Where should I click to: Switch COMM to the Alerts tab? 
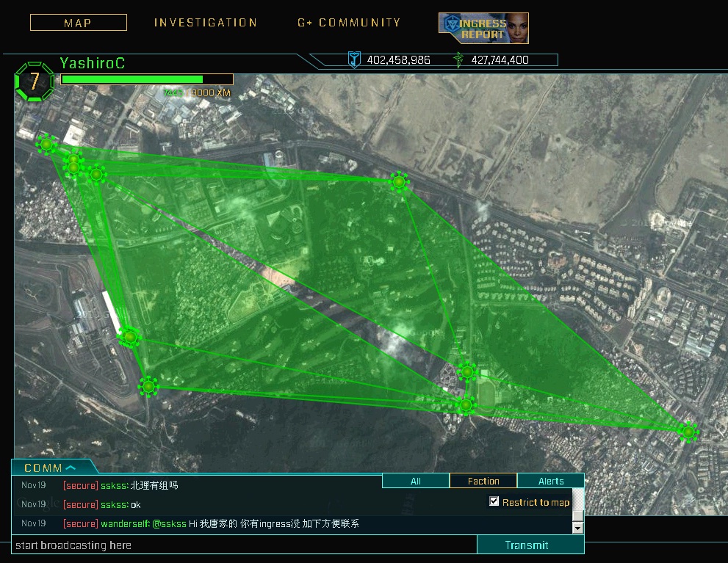(x=551, y=481)
